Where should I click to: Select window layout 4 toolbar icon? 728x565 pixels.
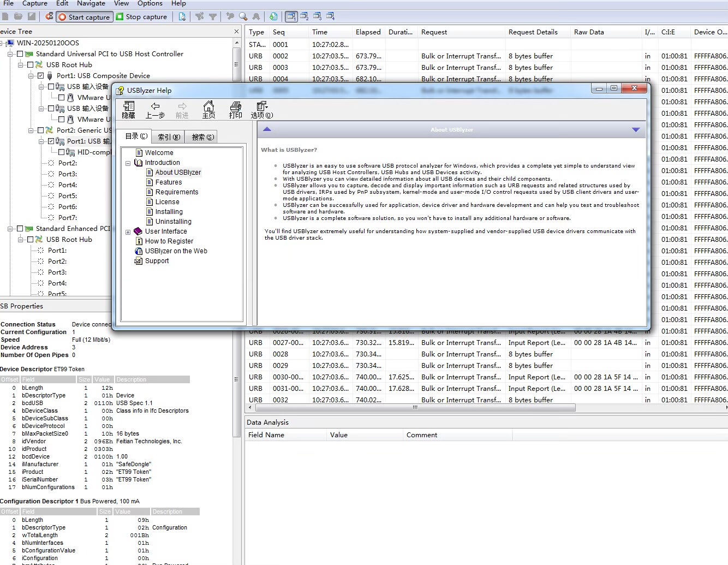click(330, 16)
